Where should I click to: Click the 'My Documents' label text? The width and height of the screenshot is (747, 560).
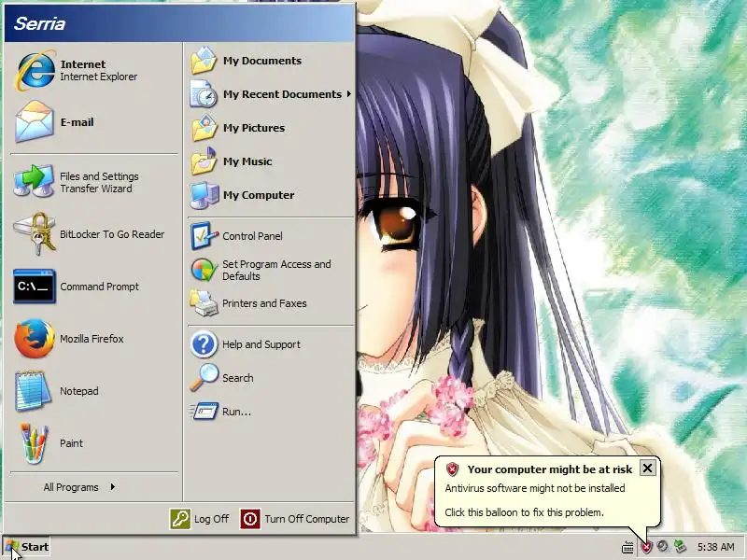(x=262, y=61)
